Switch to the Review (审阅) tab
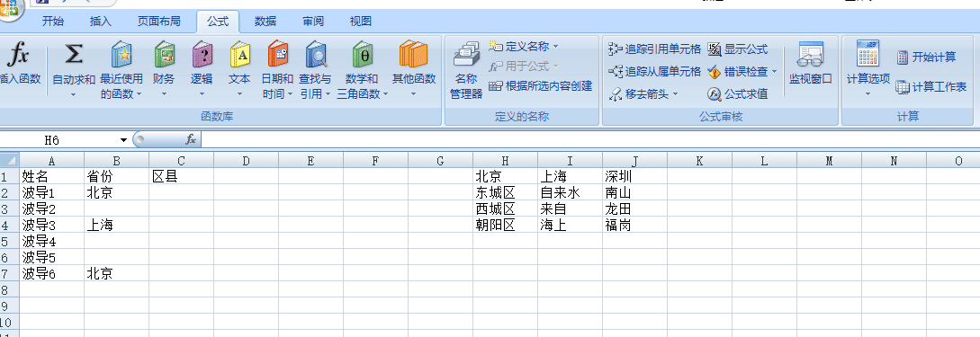This screenshot has width=980, height=337. click(x=313, y=22)
